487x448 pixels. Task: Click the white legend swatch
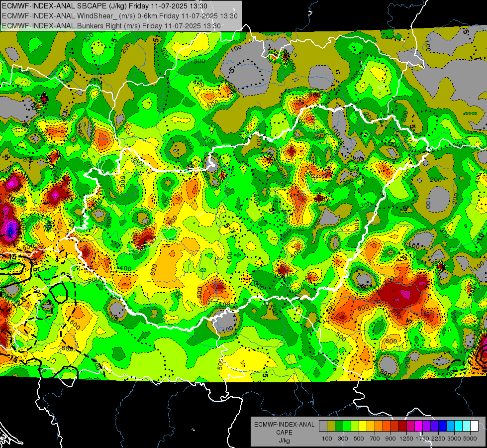click(x=474, y=426)
